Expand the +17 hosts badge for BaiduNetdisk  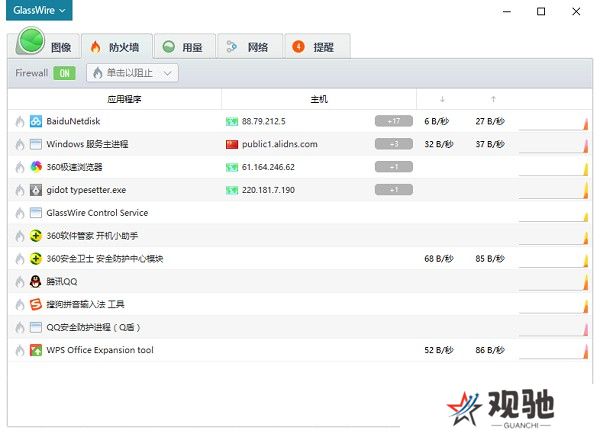[x=394, y=121]
